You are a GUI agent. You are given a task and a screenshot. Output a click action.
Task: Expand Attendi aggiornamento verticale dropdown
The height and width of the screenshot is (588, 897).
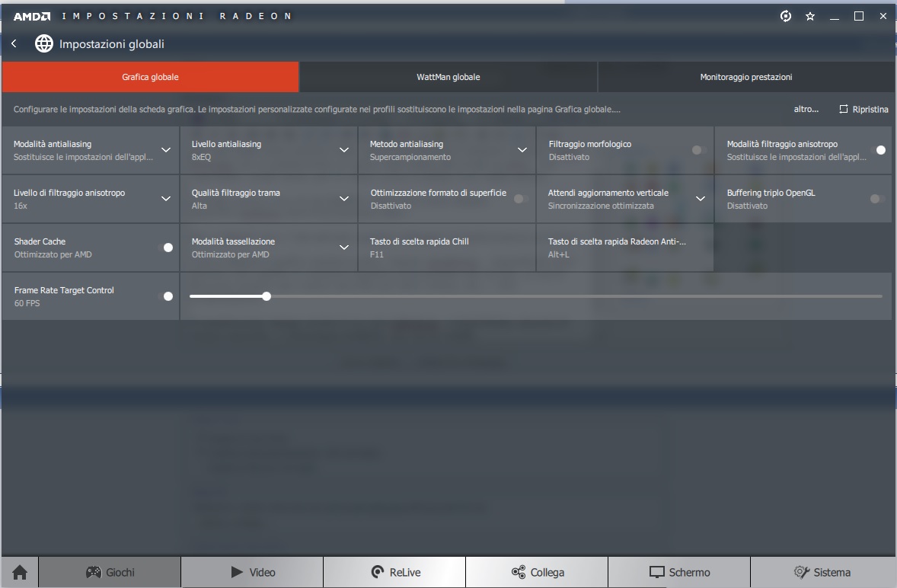(x=701, y=199)
